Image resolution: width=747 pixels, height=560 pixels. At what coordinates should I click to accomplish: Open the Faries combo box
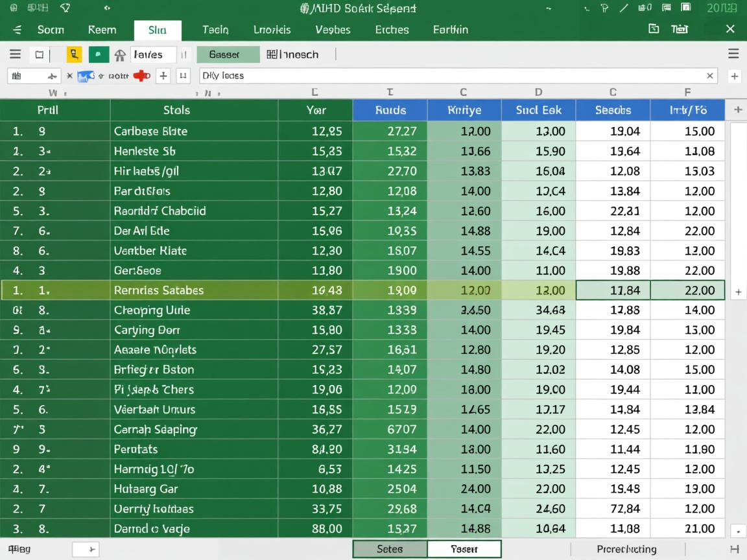[x=154, y=54]
